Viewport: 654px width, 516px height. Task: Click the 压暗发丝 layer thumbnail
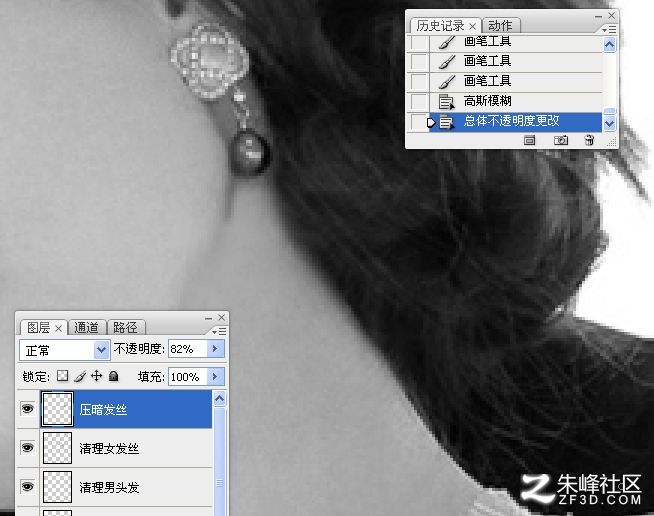pos(58,409)
